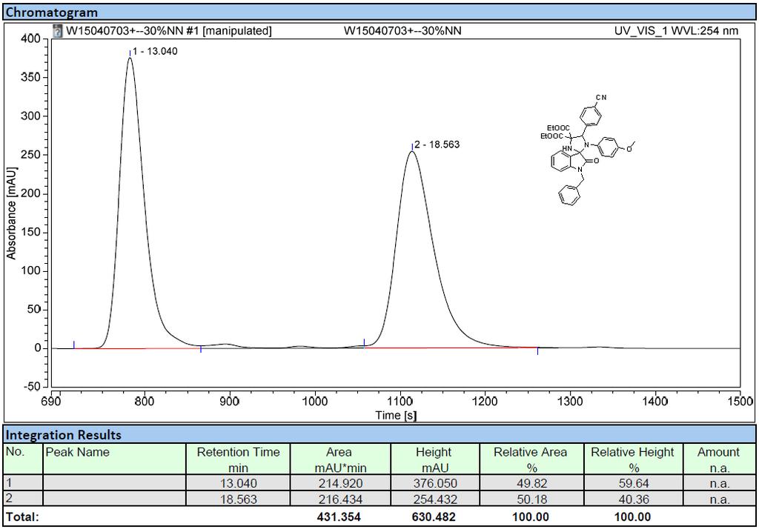Click the centered 'W15040703+--30%NN' sample name
The image size is (759, 532).
pos(402,31)
